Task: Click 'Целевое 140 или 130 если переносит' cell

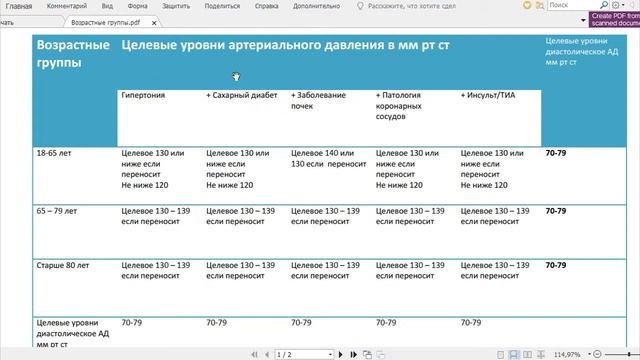Action: tap(329, 158)
